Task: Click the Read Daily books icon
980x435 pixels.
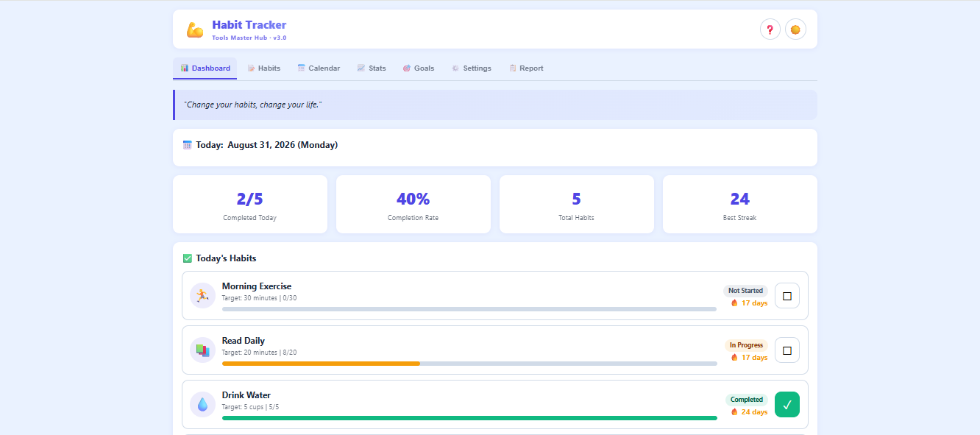Action: click(x=202, y=350)
